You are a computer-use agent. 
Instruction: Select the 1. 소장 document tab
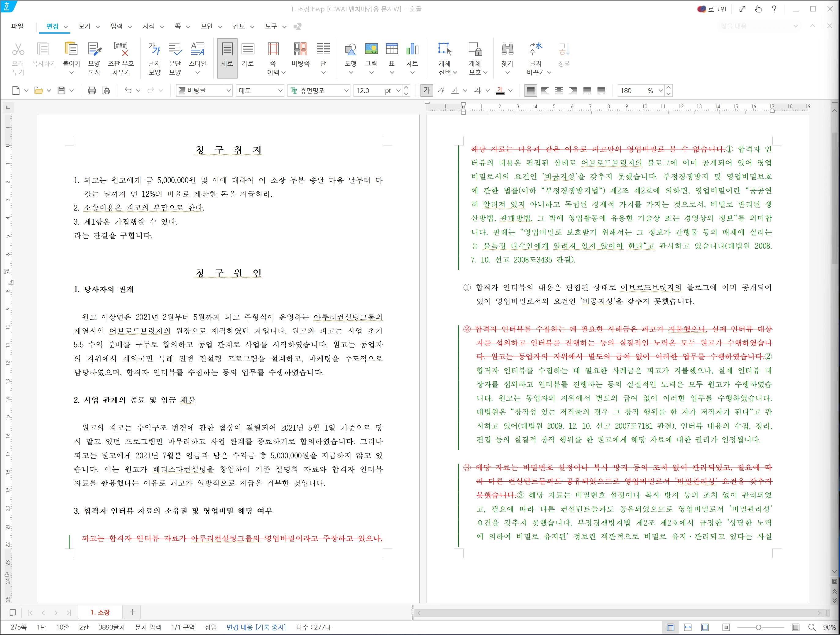[x=100, y=612]
